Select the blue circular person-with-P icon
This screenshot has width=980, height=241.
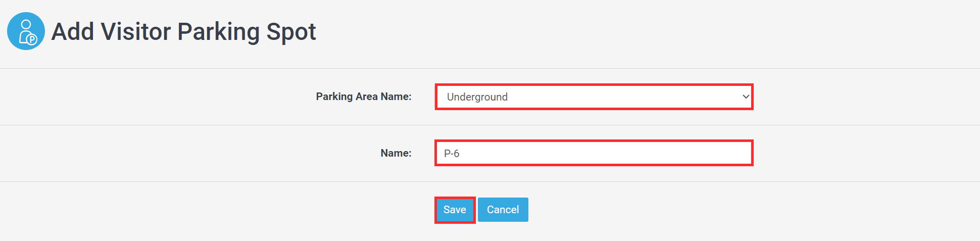click(26, 31)
